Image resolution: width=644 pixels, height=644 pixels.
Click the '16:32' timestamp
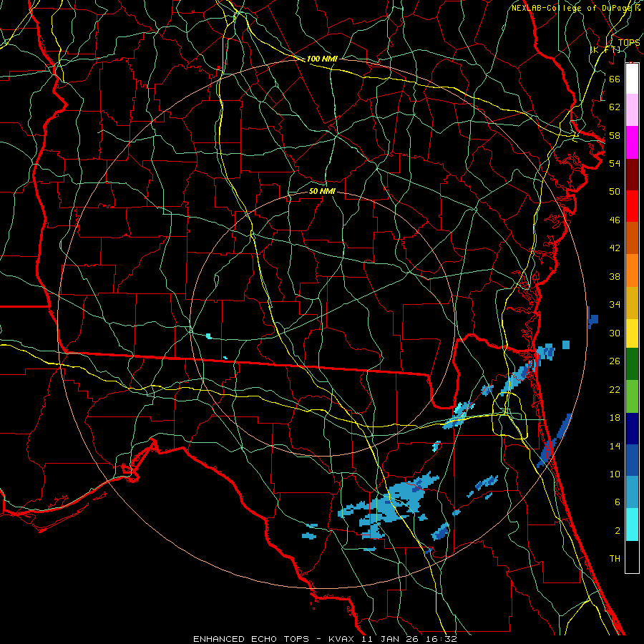[441, 639]
